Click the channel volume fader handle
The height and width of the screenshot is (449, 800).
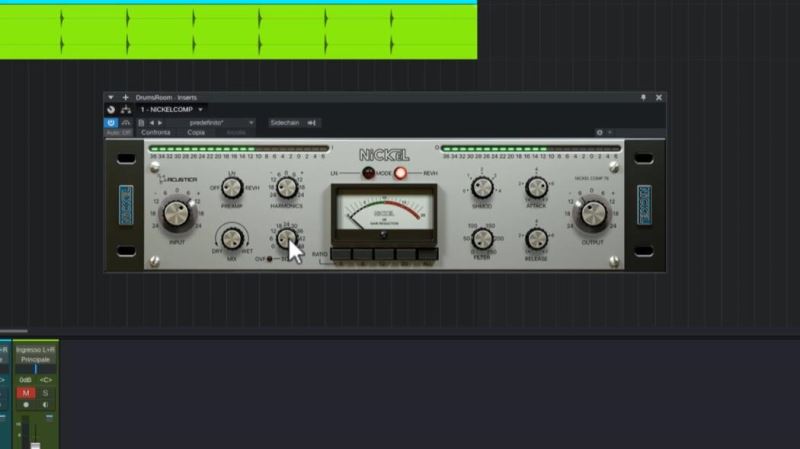click(35, 445)
